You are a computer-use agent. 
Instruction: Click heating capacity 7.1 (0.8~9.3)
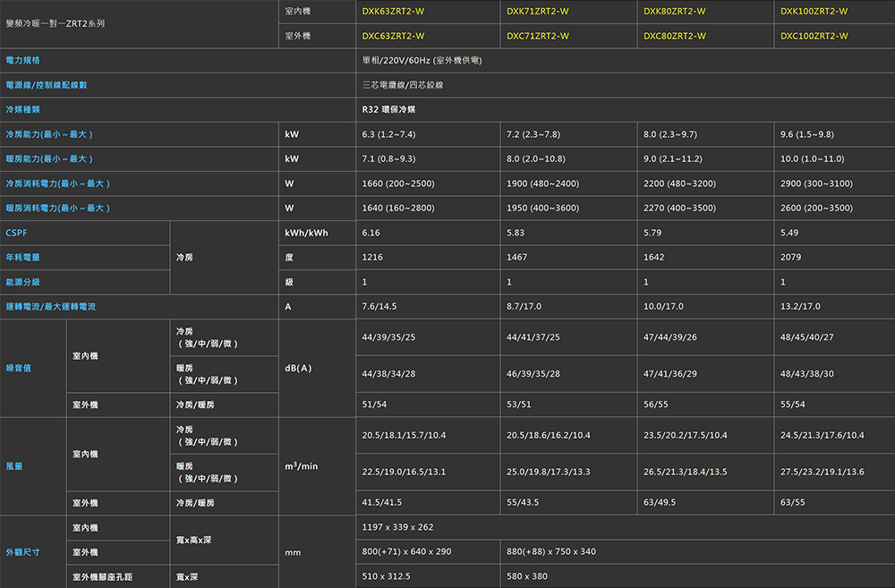click(388, 159)
